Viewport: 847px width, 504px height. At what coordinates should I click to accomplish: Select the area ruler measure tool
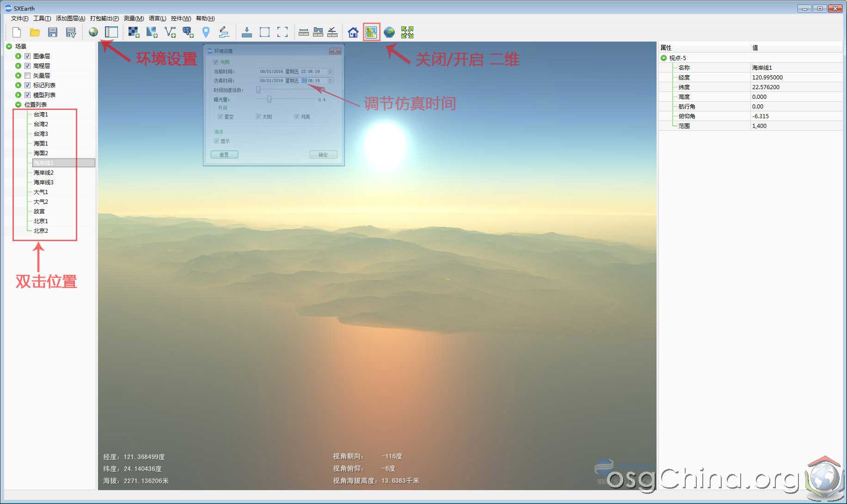click(x=318, y=32)
